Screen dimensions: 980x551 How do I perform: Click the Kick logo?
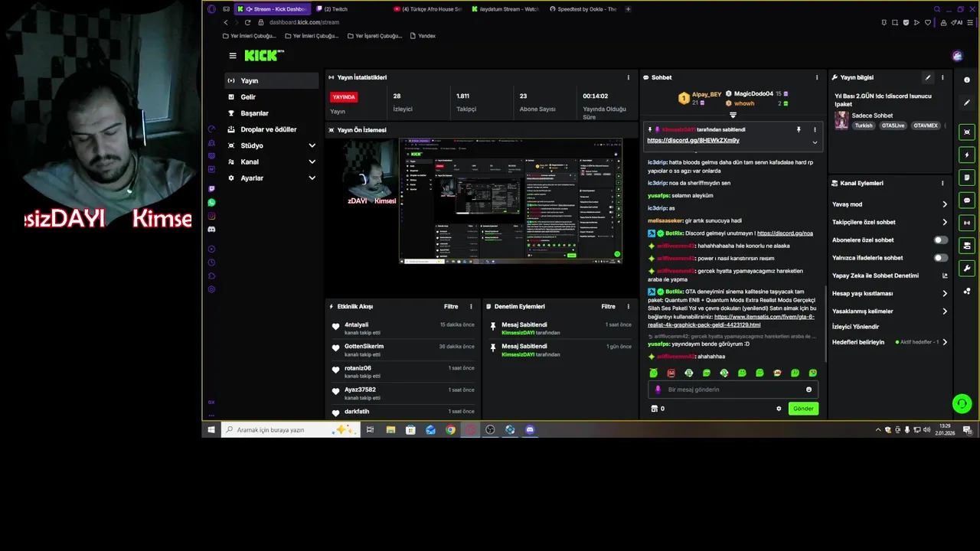click(x=263, y=55)
